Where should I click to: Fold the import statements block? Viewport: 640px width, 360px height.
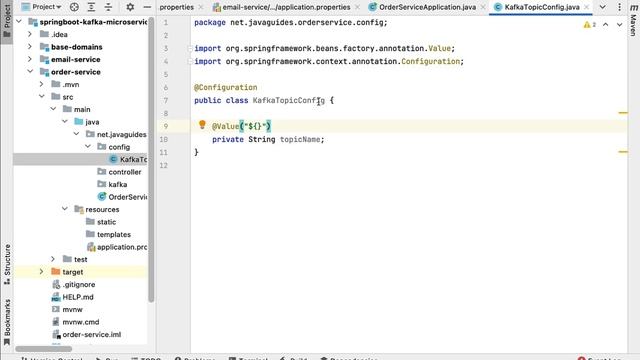(x=190, y=49)
